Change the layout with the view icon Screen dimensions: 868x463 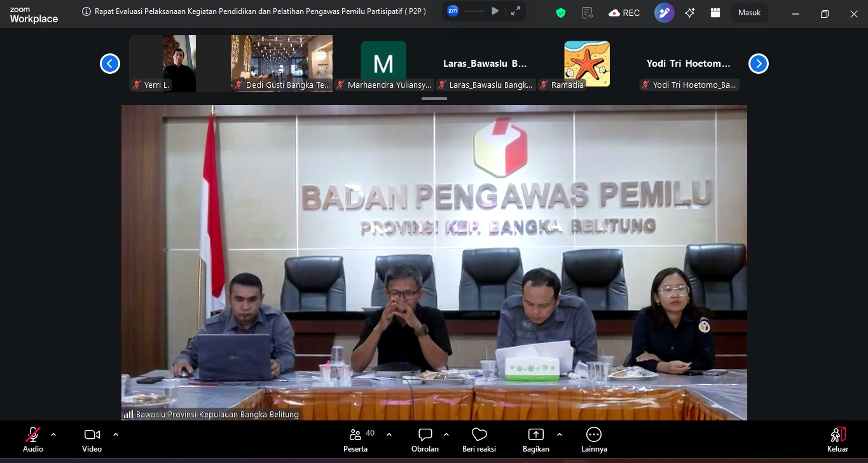tap(715, 13)
